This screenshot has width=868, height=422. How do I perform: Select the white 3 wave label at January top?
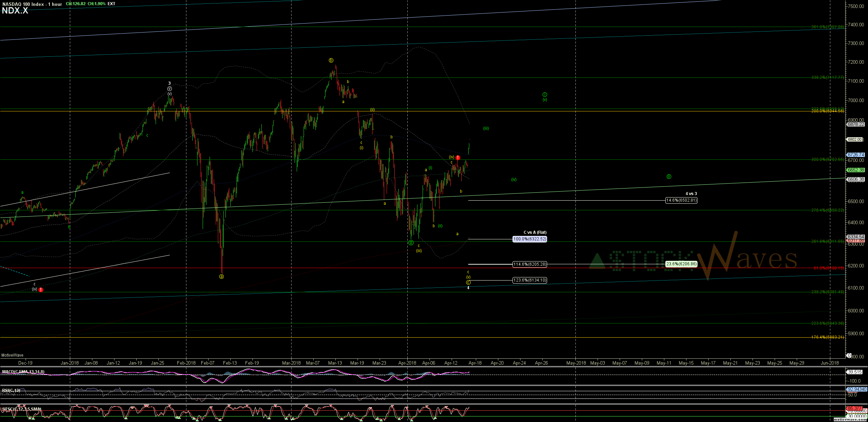point(169,83)
